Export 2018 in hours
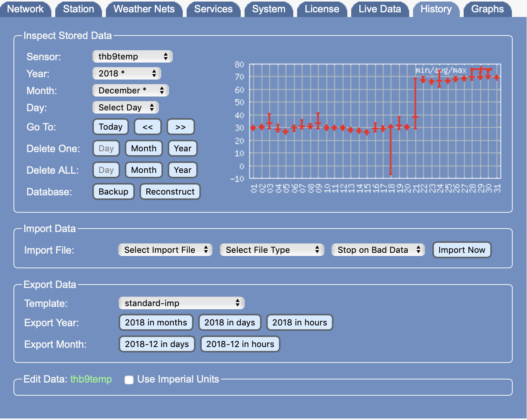The width and height of the screenshot is (527, 420). (300, 322)
